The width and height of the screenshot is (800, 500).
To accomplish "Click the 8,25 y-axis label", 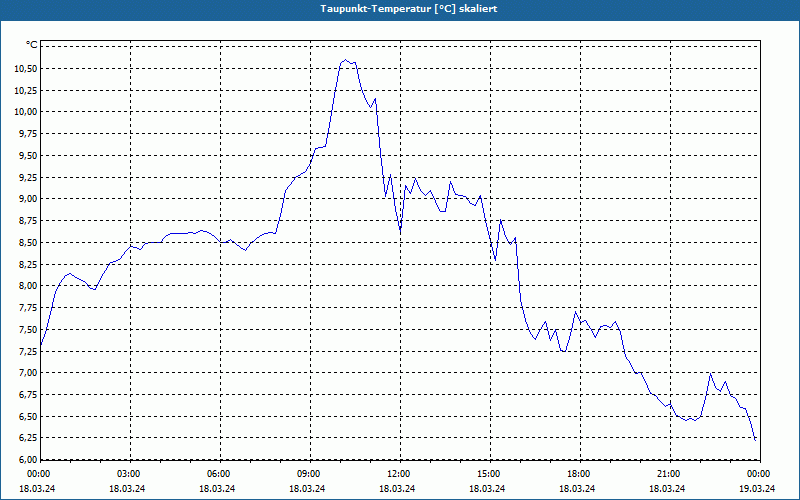I will click(29, 264).
